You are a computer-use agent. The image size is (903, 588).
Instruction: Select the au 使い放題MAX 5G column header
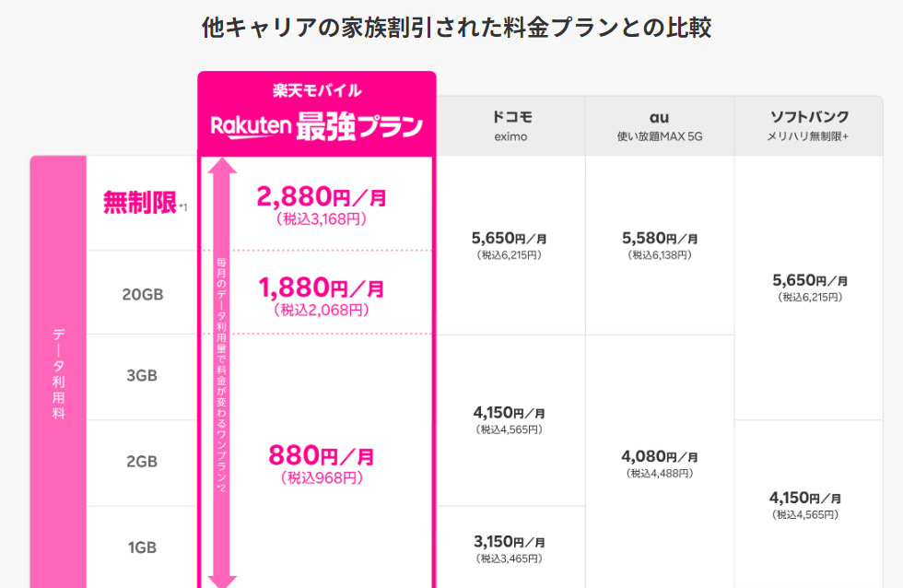point(660,125)
